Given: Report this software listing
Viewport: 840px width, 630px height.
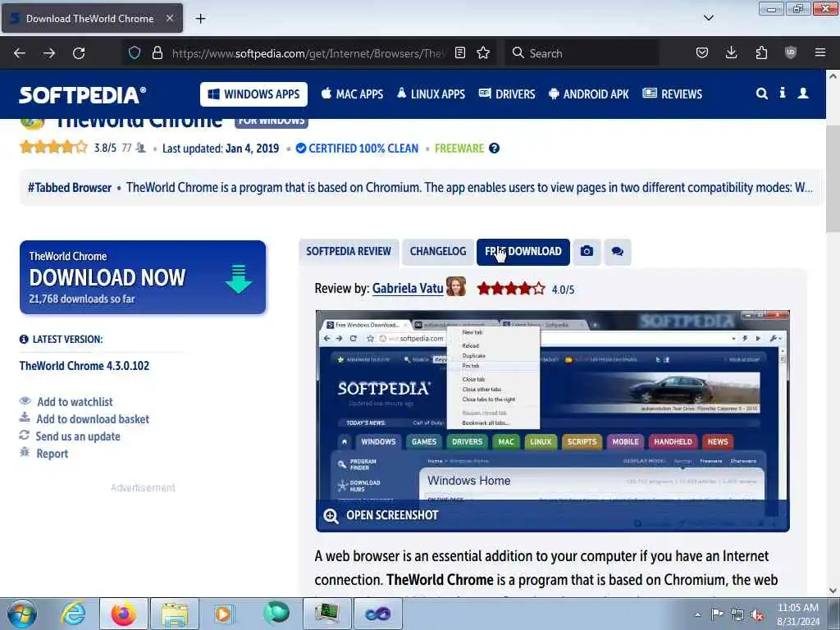Looking at the screenshot, I should point(52,454).
